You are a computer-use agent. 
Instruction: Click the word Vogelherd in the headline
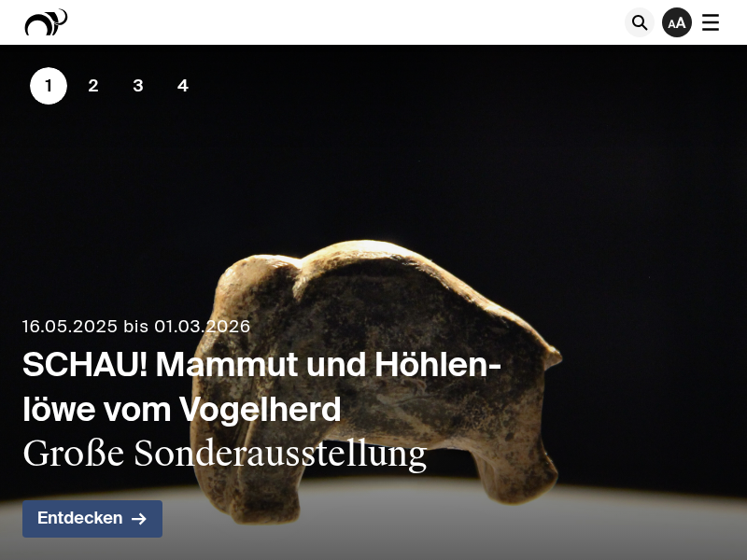[261, 410]
